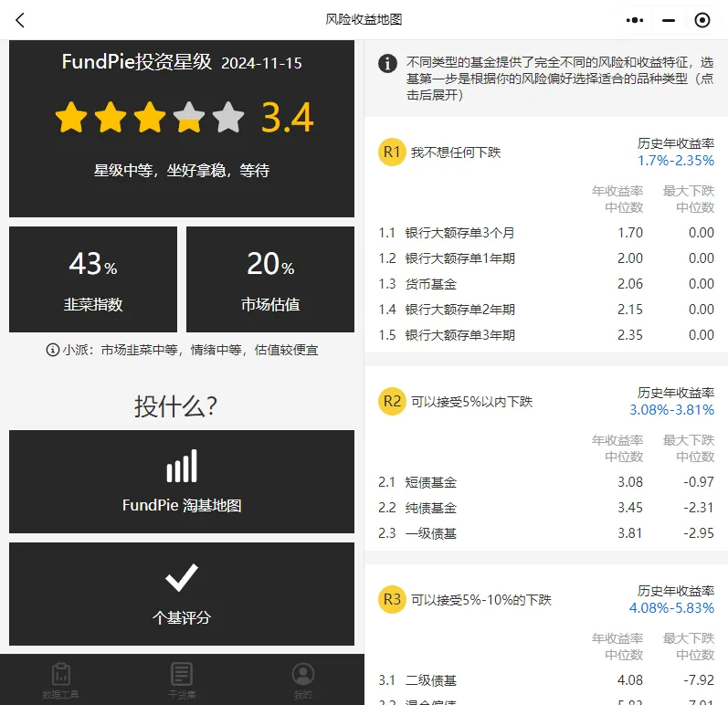
Task: Click the 投什么? heading
Action: pos(175,406)
